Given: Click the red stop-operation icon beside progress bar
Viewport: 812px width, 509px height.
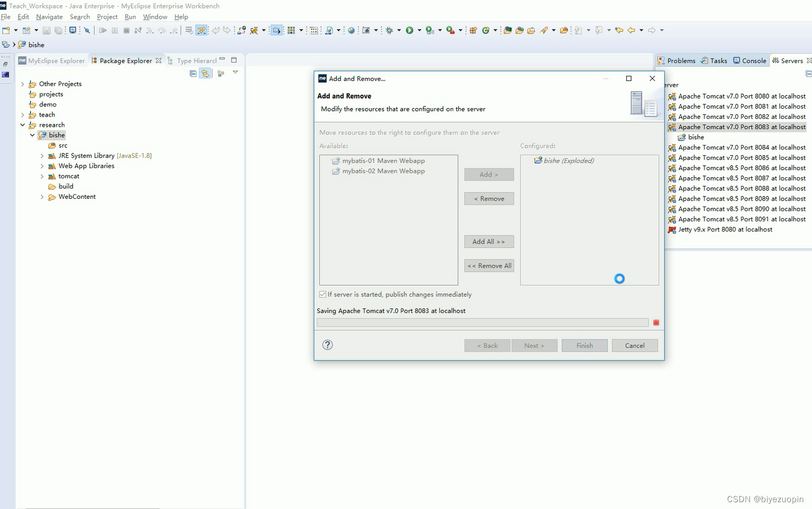Looking at the screenshot, I should pos(656,323).
